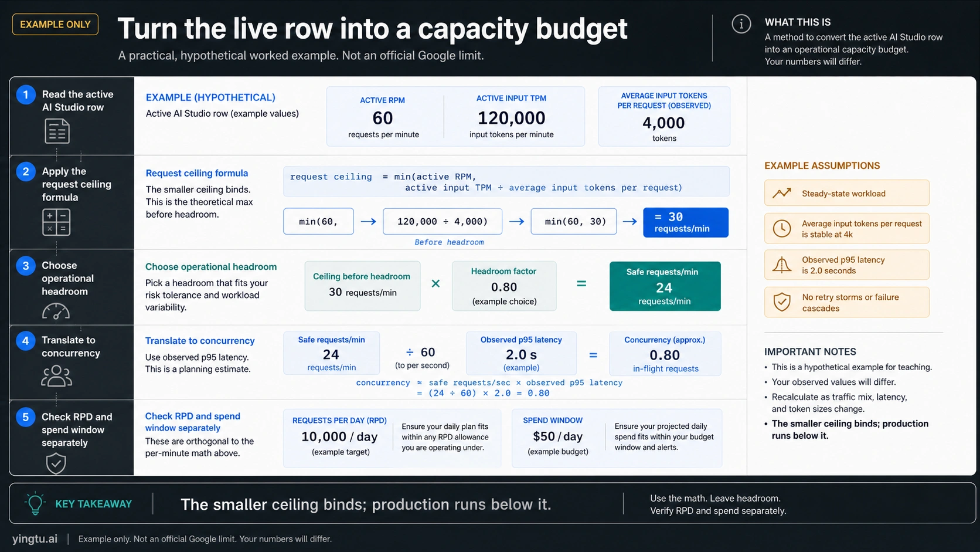The image size is (980, 552).
Task: Click the teal Safe requests/min 24 box
Action: pyautogui.click(x=665, y=286)
